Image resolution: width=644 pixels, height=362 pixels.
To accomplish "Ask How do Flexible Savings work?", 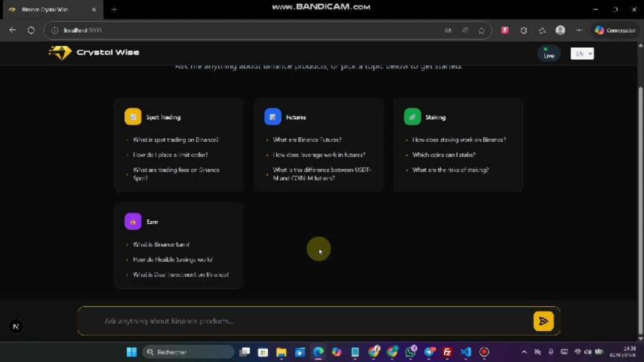I will [173, 259].
